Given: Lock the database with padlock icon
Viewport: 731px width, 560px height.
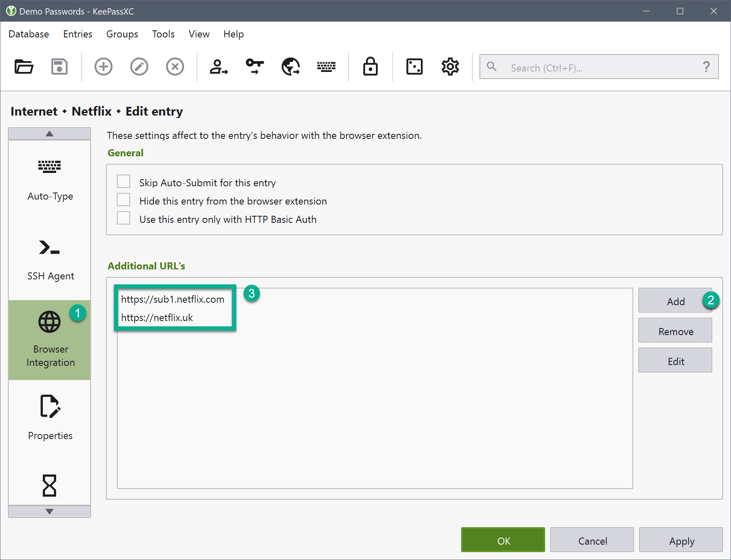Looking at the screenshot, I should [x=370, y=67].
